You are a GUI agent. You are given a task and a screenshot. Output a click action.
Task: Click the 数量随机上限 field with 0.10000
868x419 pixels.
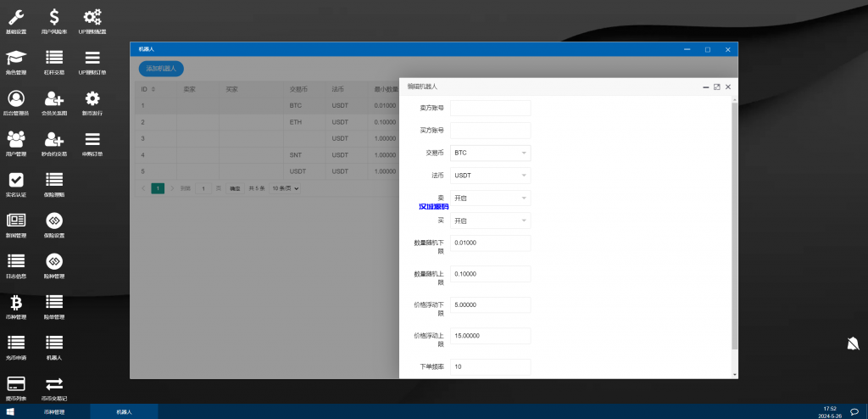491,274
